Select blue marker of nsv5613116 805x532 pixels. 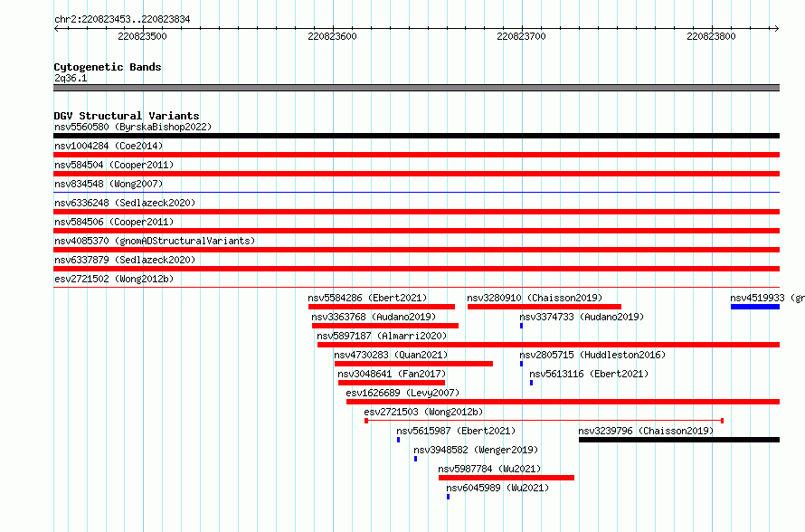[x=531, y=383]
